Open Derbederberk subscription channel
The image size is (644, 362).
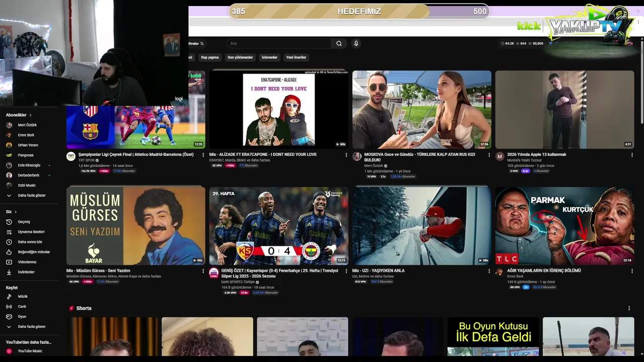(28, 175)
